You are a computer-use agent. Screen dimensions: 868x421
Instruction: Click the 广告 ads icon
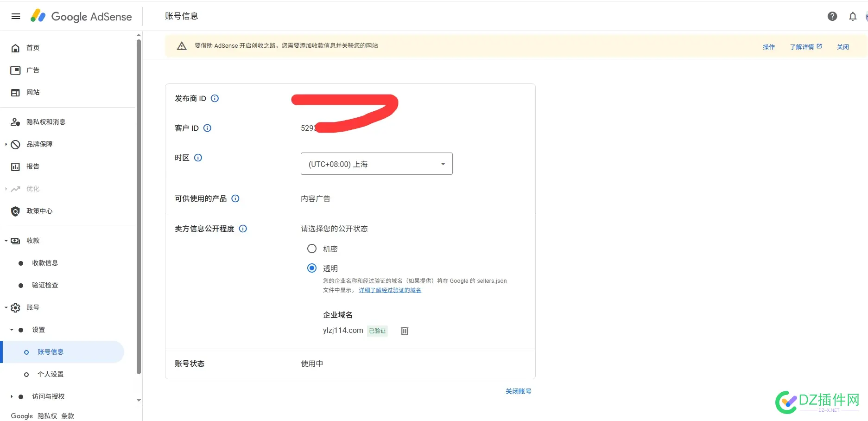15,70
